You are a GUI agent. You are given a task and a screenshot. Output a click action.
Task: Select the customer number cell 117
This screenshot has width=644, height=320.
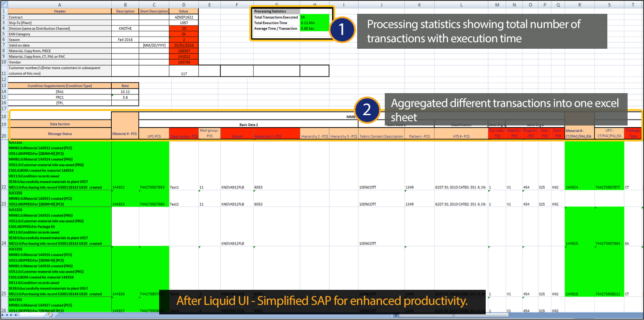pyautogui.click(x=184, y=74)
